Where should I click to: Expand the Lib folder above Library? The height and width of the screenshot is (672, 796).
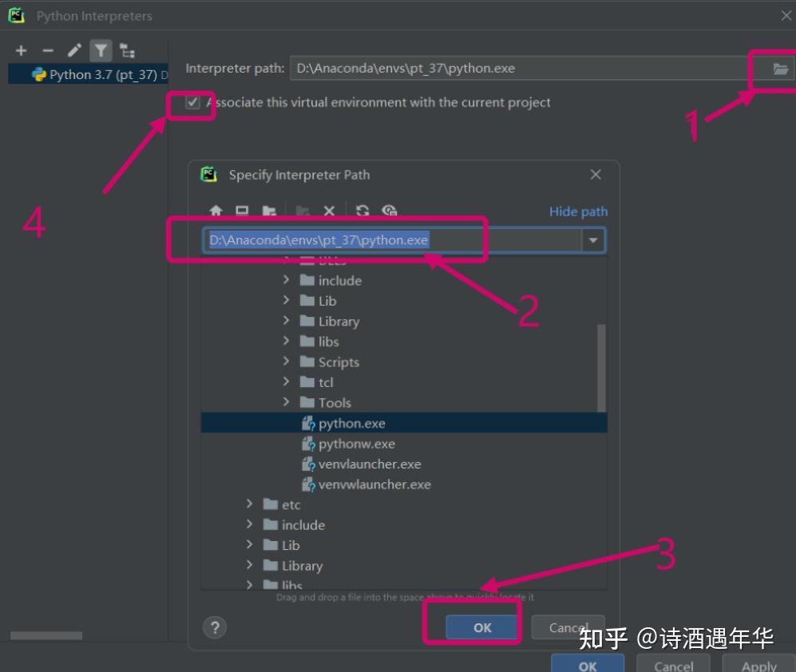tap(286, 300)
